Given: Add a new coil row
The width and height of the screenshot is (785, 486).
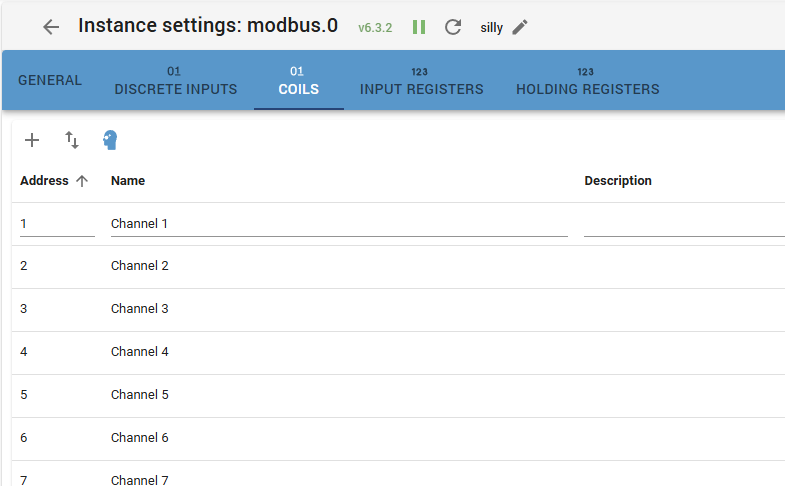Looking at the screenshot, I should pyautogui.click(x=32, y=140).
